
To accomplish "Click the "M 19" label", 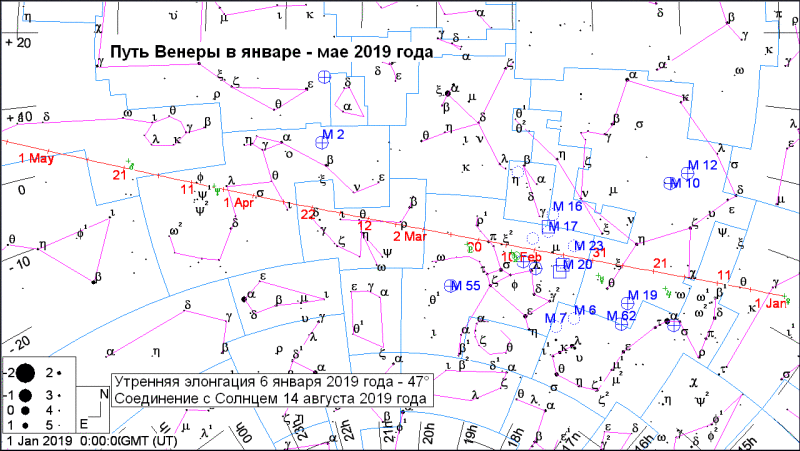I will (642, 295).
